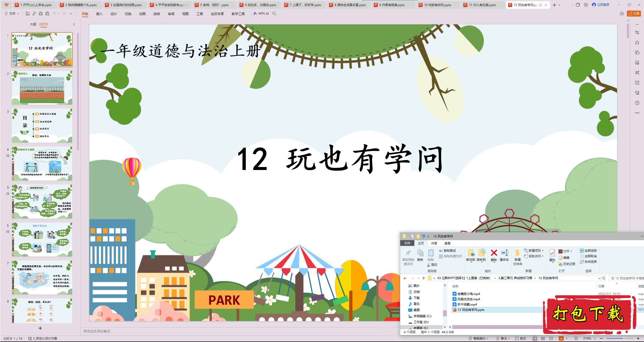644x342 pixels.
Task: Click Copy icon in Explorer clipboard group
Action: click(420, 255)
